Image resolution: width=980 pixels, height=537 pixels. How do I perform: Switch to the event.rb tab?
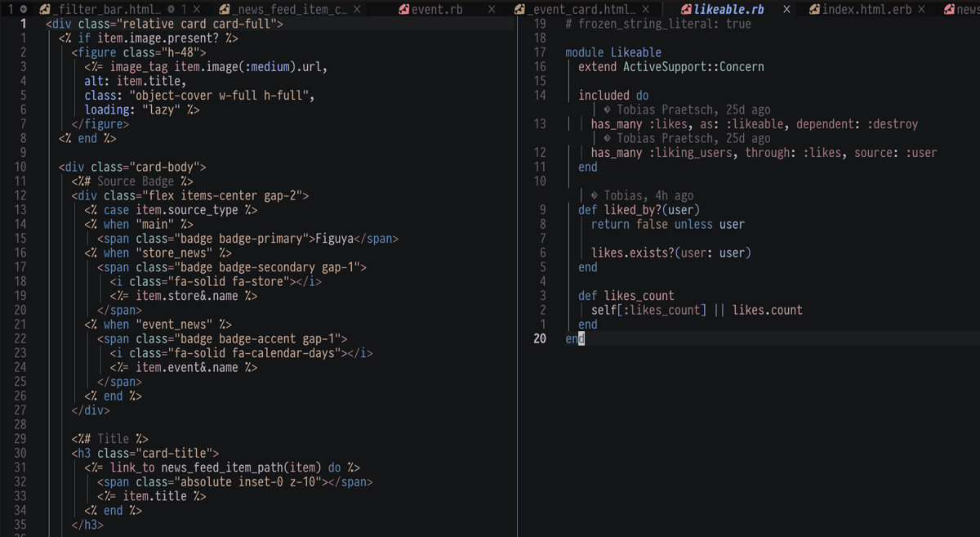(437, 9)
